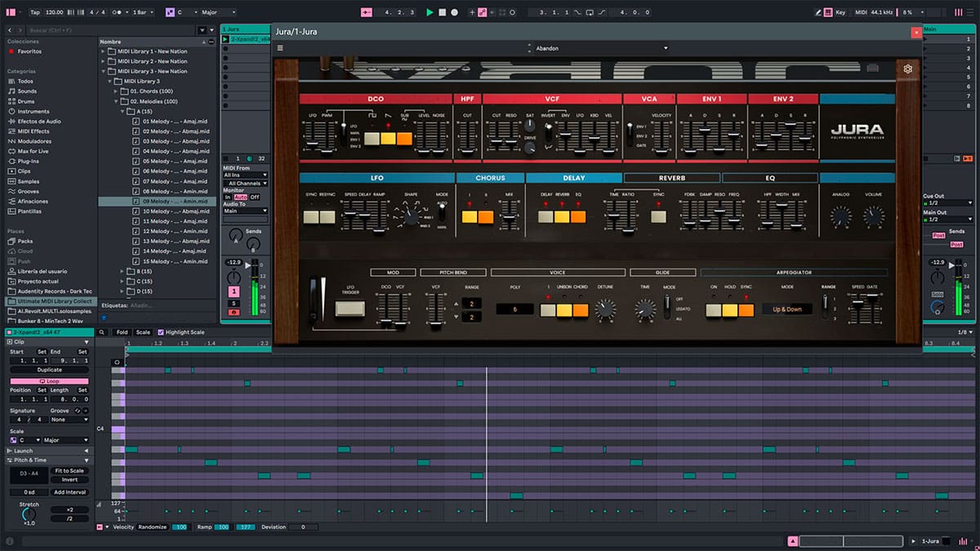Open the Groove None dropdown
980x551 pixels.
[x=69, y=420]
